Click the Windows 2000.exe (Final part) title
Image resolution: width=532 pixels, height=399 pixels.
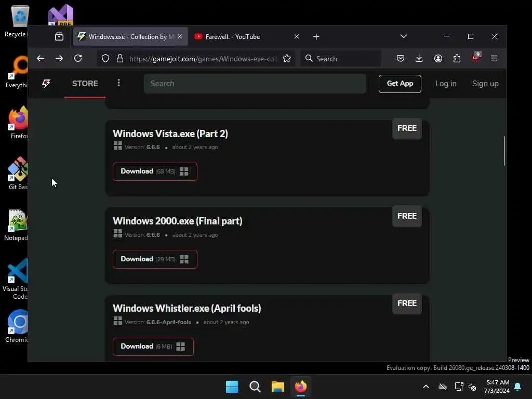click(x=178, y=221)
